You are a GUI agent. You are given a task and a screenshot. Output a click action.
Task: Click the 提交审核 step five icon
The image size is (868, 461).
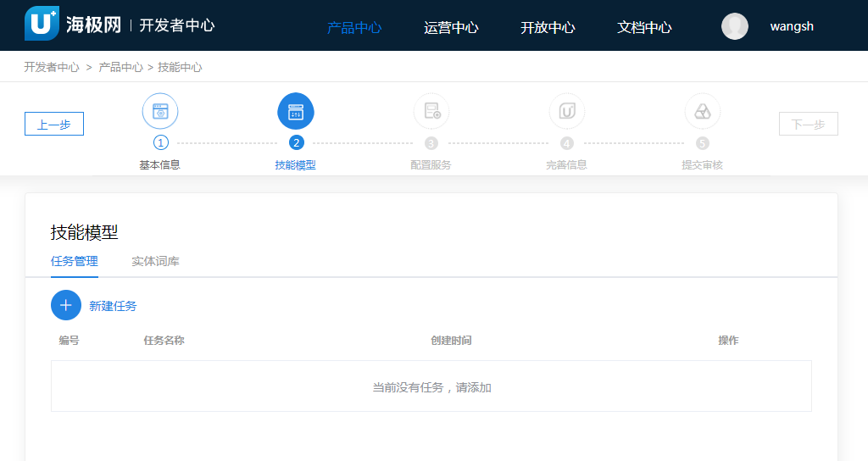(x=702, y=111)
